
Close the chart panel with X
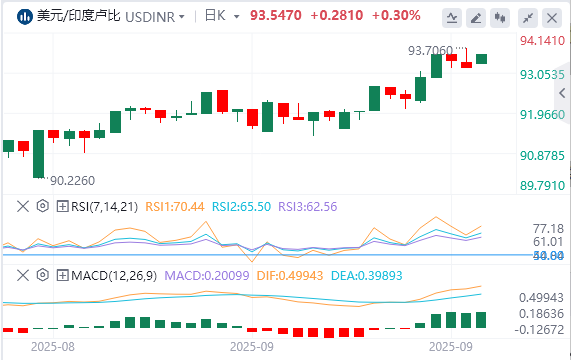click(552, 18)
